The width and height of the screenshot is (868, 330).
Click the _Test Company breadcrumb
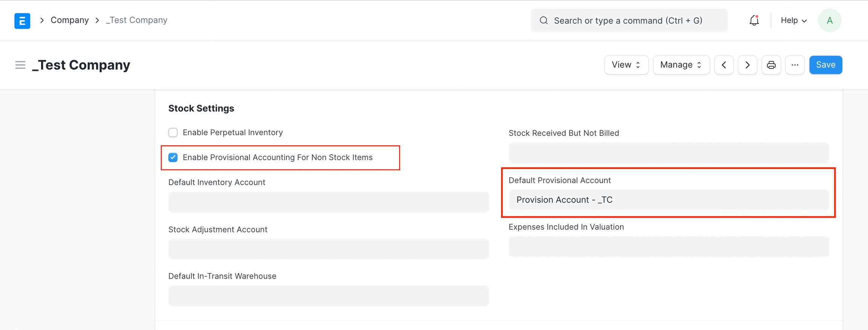(x=136, y=20)
